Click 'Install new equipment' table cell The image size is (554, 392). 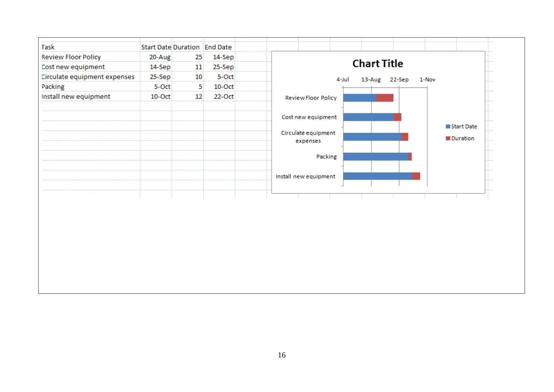91,96
